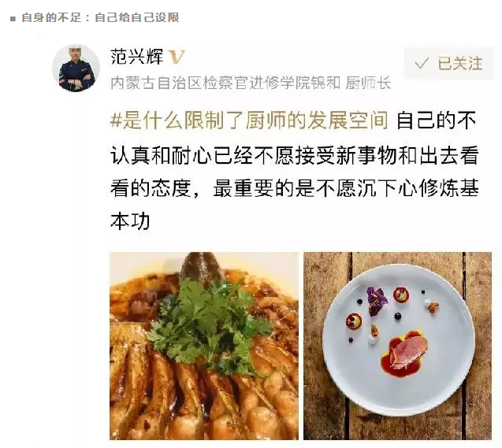Toggle the 已关注 follow button
This screenshot has width=502, height=448.
pyautogui.click(x=449, y=63)
